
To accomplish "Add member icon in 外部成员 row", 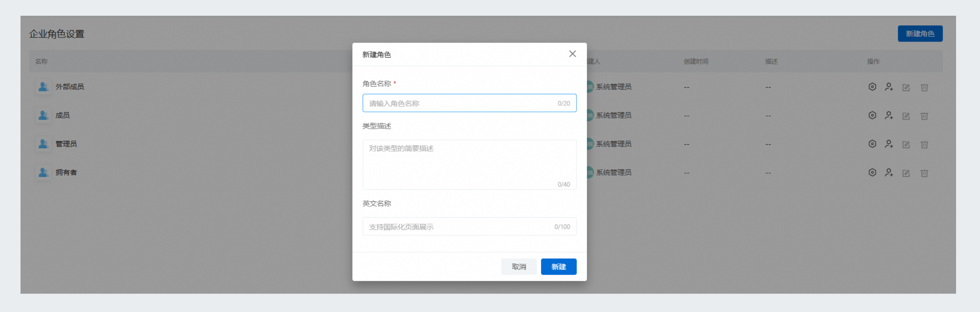I will 889,87.
